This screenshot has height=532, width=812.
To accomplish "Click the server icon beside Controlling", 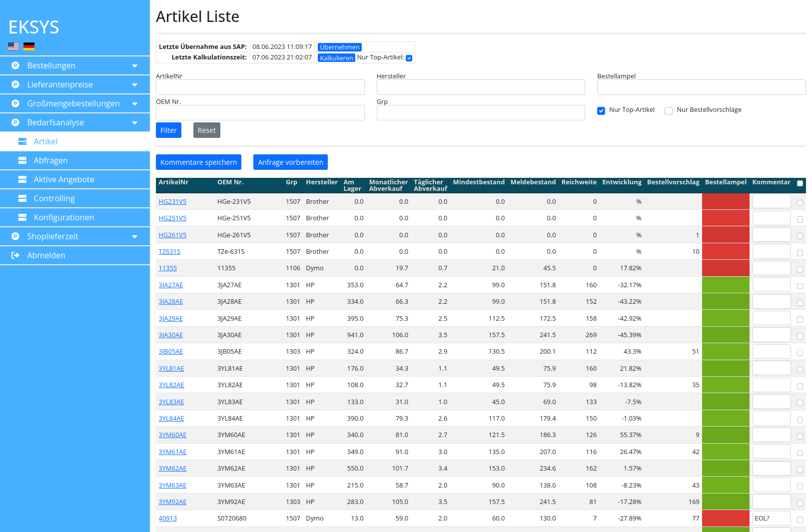I will (22, 198).
